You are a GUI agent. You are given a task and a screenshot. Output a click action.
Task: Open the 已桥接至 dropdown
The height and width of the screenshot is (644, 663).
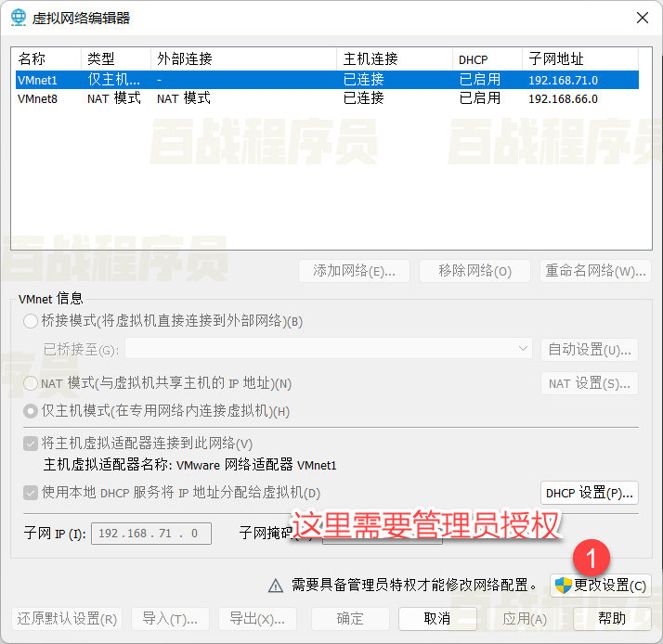coord(329,349)
